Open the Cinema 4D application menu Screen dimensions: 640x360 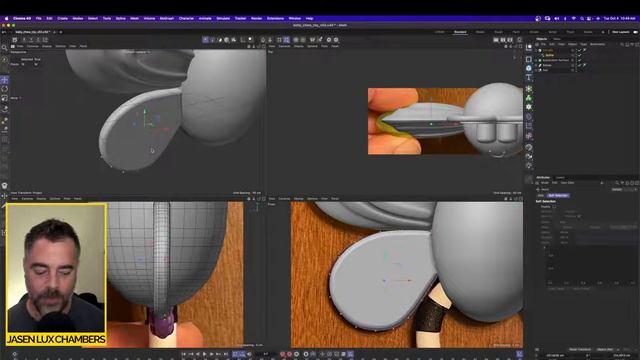tap(22, 18)
